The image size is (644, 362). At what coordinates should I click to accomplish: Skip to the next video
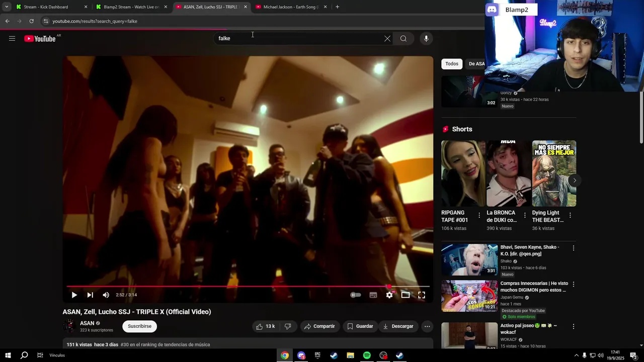[90, 295]
